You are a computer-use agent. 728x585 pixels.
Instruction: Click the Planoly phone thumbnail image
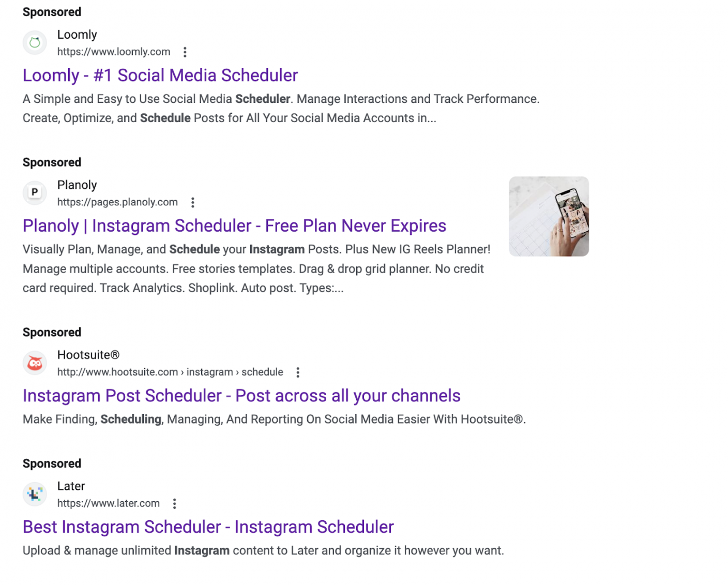[549, 216]
